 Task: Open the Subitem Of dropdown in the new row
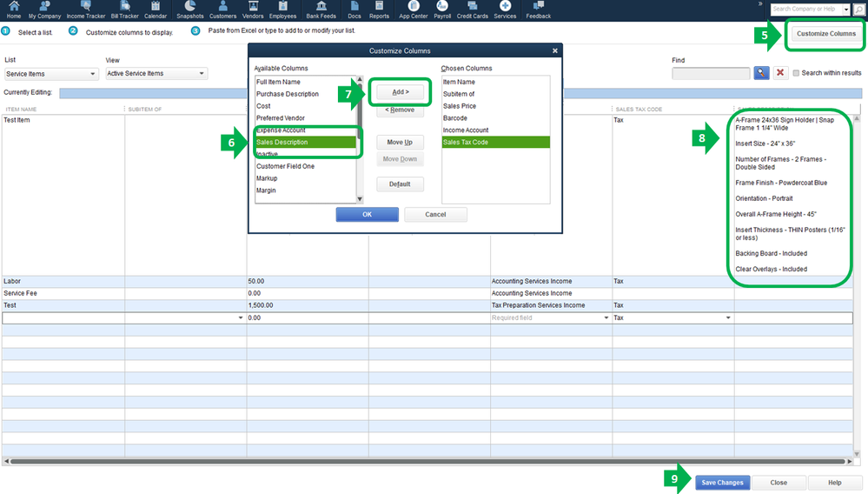coord(241,318)
